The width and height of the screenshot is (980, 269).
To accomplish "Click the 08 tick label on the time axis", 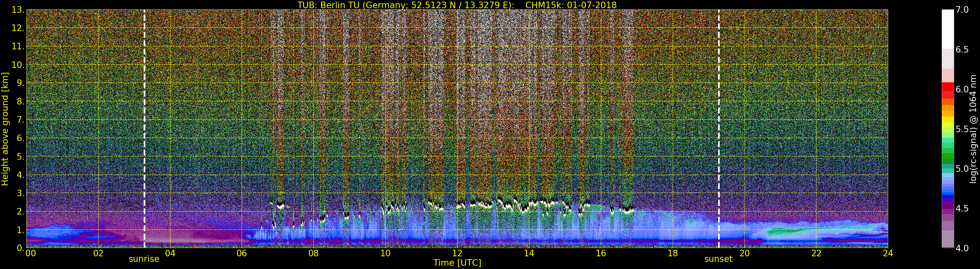I will (313, 253).
